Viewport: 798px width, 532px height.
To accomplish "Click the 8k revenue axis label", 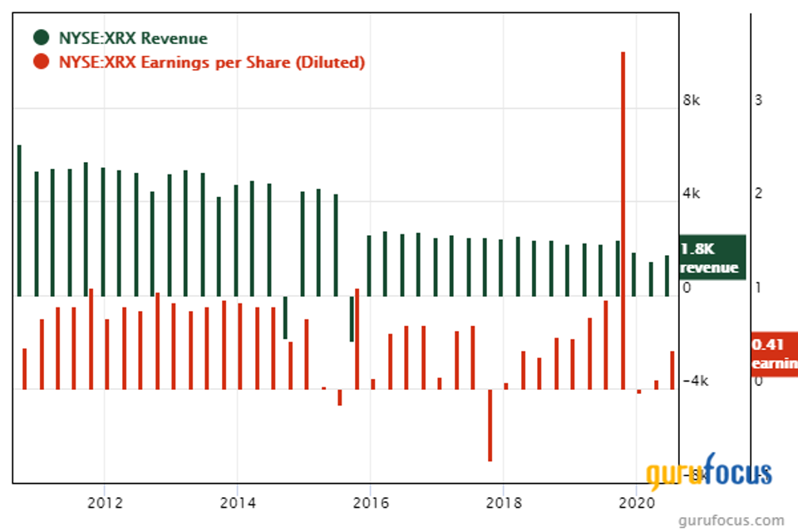I will click(x=692, y=101).
